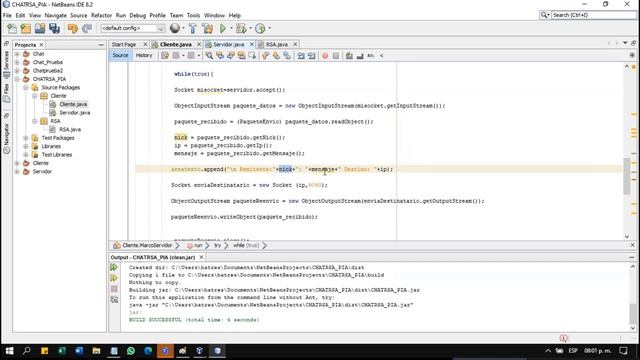
Task: Switch to the RSA.java editor tab
Action: click(x=277, y=44)
